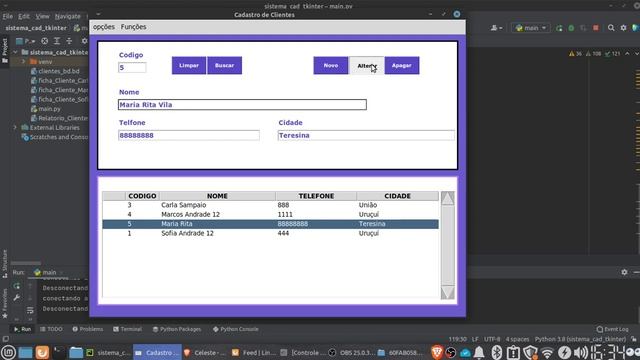Select the Carla Sampaio row

point(270,205)
